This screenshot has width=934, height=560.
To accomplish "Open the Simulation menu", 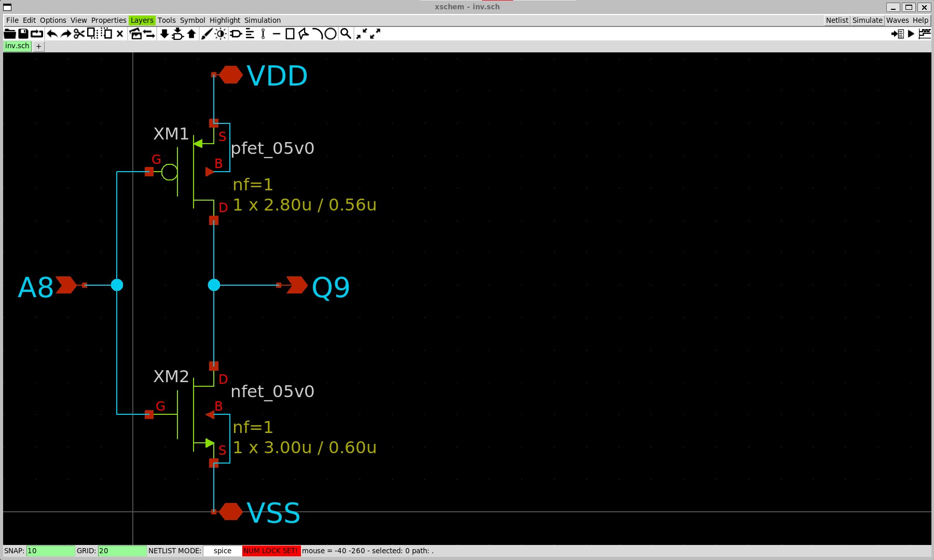I will pos(263,20).
